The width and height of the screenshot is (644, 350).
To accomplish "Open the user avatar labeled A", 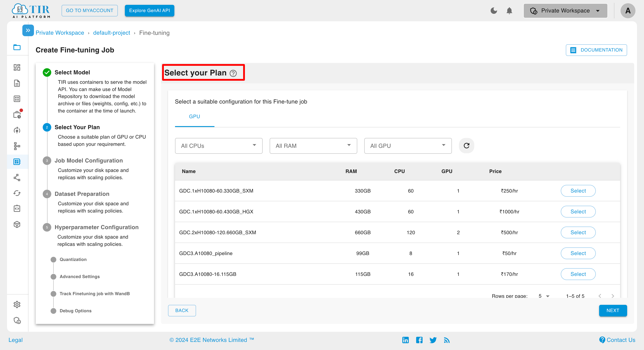I will point(628,11).
